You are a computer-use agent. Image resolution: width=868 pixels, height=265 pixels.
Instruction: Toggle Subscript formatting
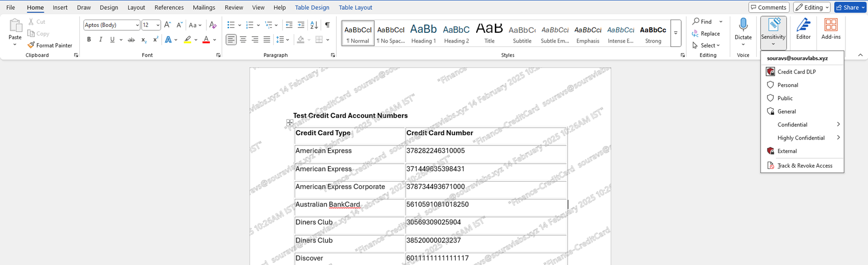(143, 40)
